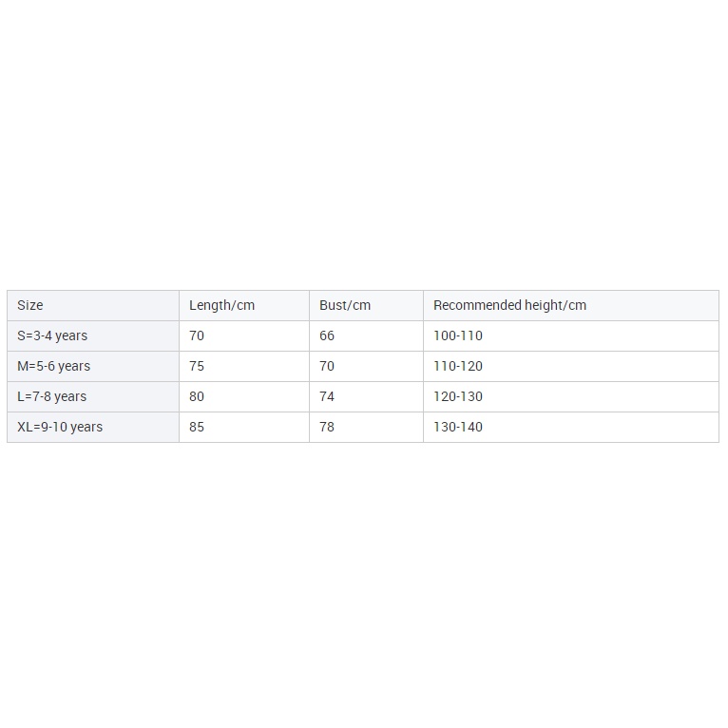728x728 pixels.
Task: Click the Size column header
Action: click(30, 305)
